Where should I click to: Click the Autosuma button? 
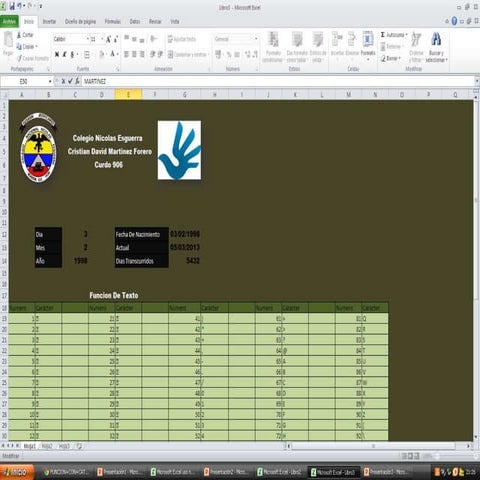394,35
